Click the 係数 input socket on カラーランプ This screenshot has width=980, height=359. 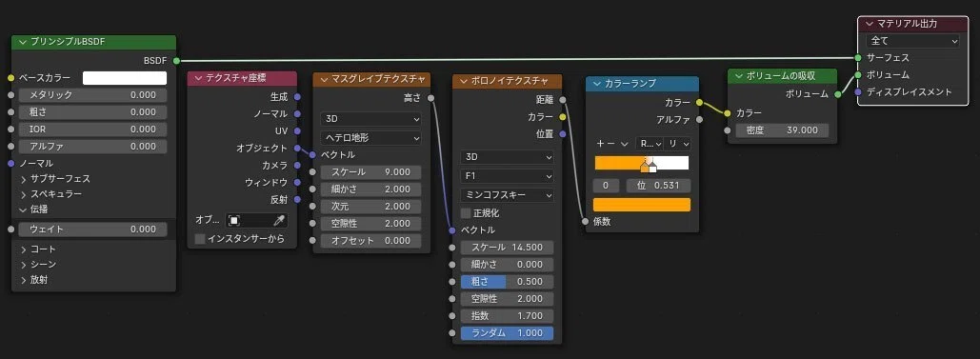coord(585,222)
